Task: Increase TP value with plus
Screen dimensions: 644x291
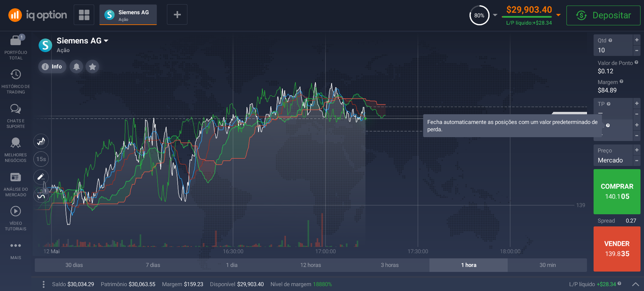Action: click(637, 103)
